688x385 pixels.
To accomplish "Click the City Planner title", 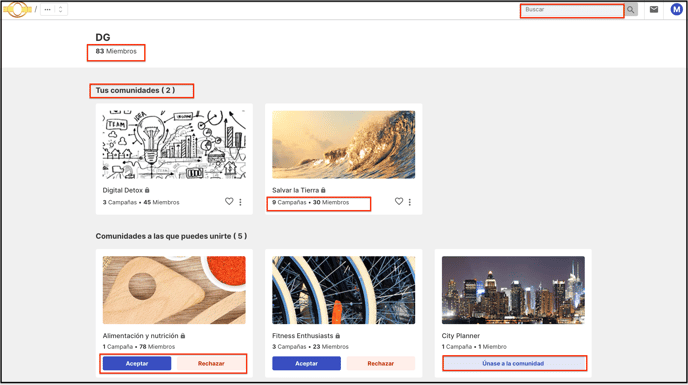I will (461, 336).
